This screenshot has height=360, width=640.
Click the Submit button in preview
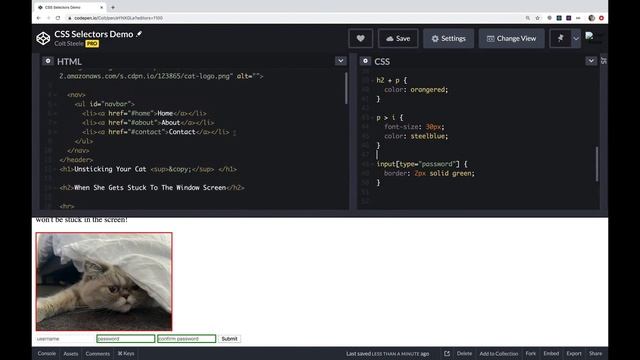[229, 339]
